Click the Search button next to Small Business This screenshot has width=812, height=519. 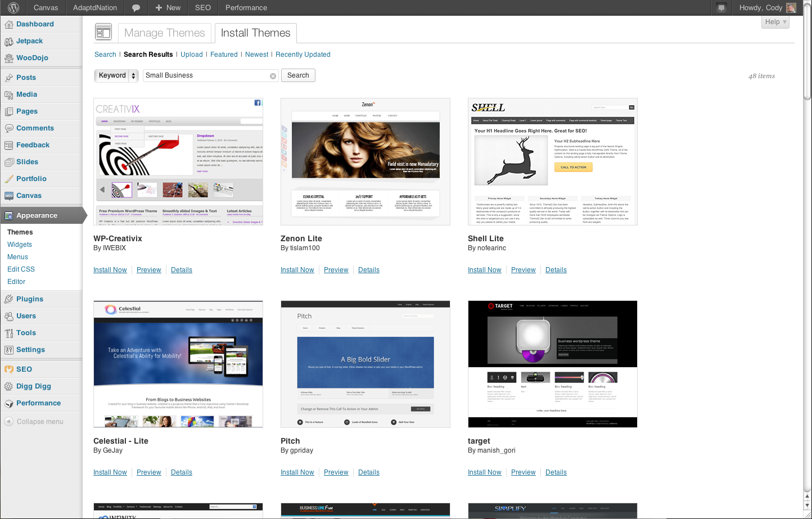(297, 75)
